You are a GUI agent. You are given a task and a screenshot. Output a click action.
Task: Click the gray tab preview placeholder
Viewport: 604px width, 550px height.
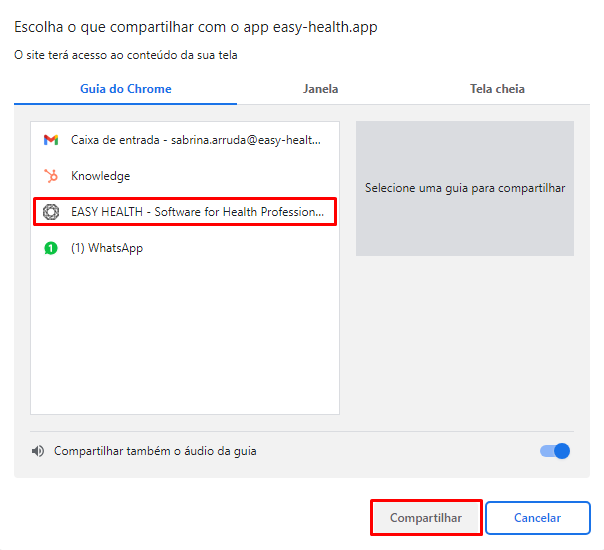(x=465, y=188)
